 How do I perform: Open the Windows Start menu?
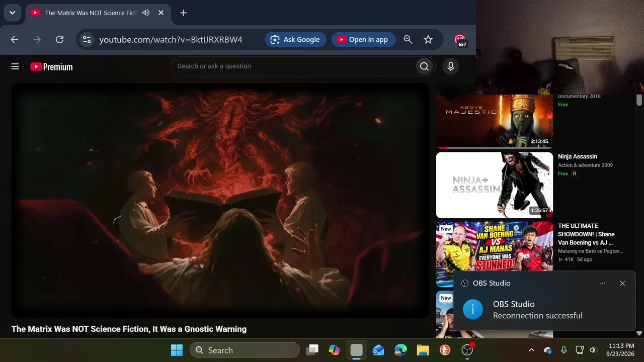[x=177, y=350]
